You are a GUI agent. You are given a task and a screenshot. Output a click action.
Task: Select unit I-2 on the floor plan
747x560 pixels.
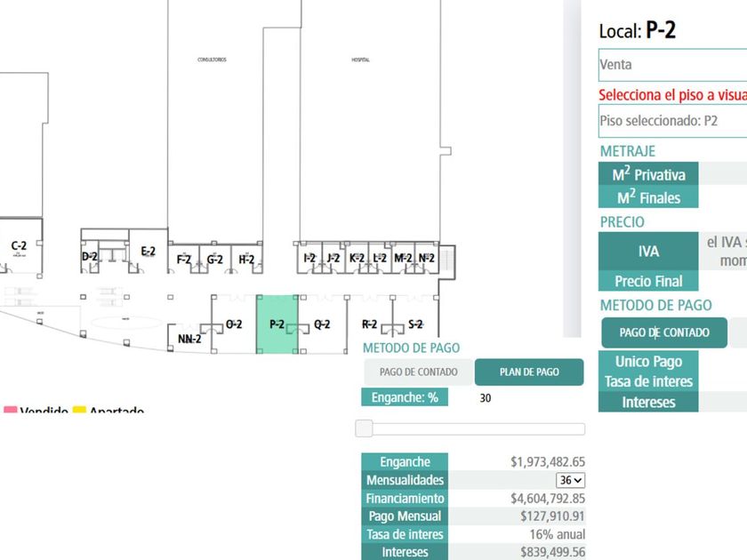pos(309,258)
